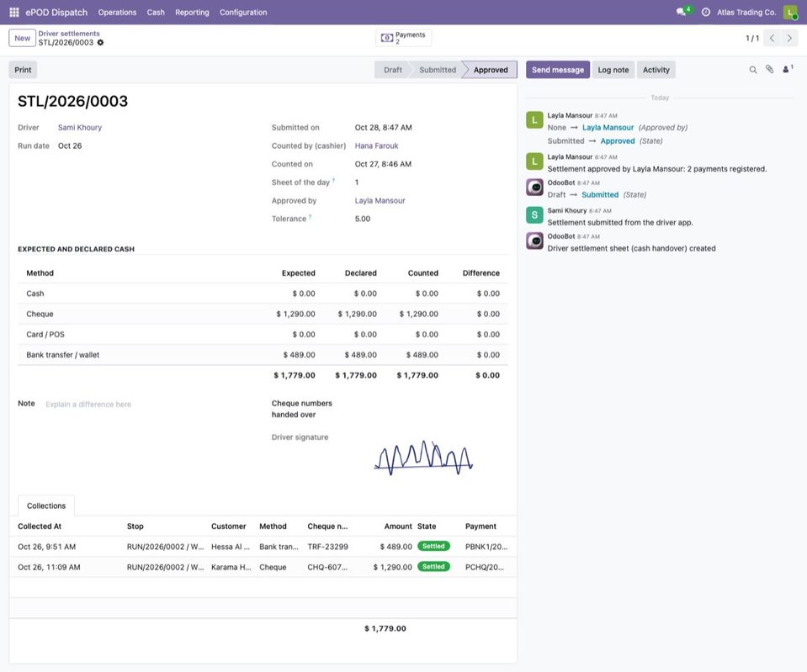This screenshot has width=807, height=672.
Task: Switch company via Atlas Trading Co.
Action: point(746,13)
